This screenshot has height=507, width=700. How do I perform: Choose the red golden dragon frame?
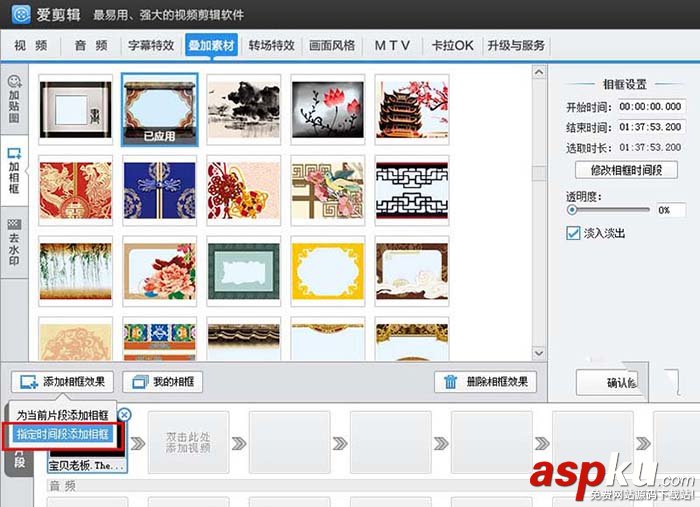pos(75,191)
